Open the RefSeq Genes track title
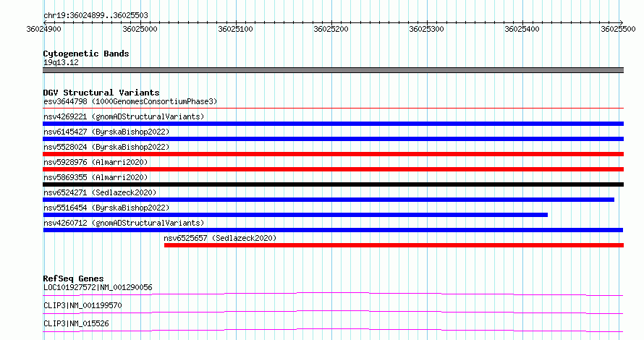The width and height of the screenshot is (644, 340). click(x=73, y=279)
